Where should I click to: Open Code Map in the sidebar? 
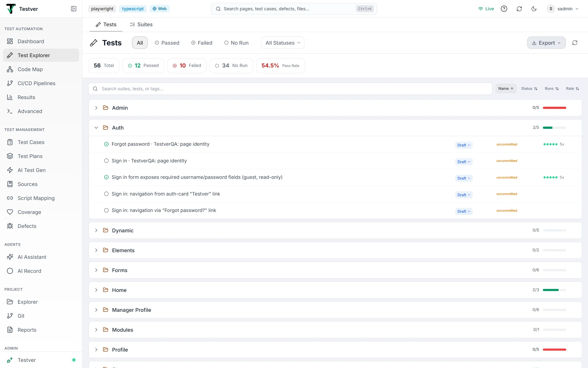point(41,69)
